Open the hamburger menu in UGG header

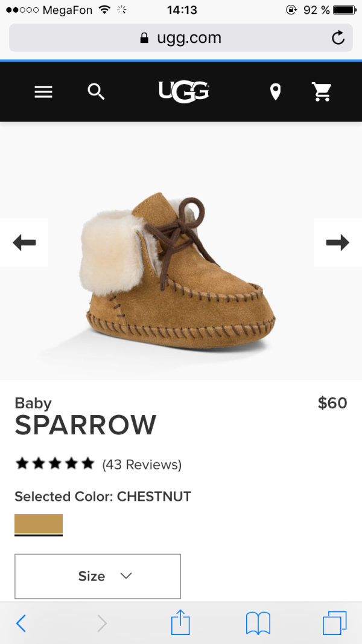click(x=43, y=92)
